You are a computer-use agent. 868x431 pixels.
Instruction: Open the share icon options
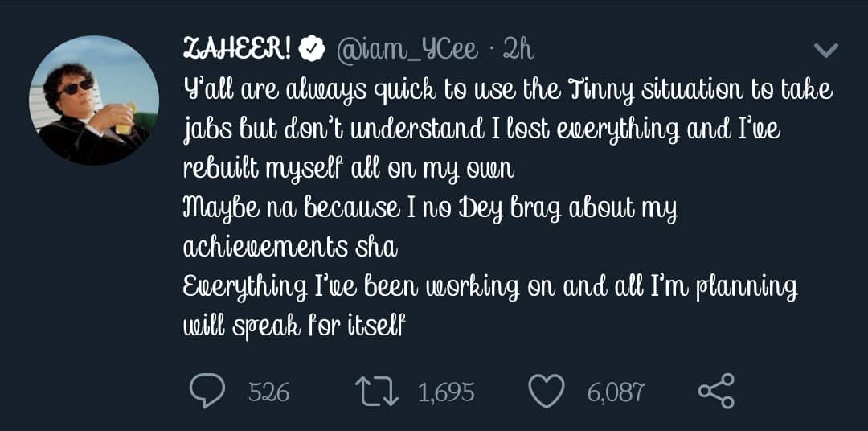point(716,392)
